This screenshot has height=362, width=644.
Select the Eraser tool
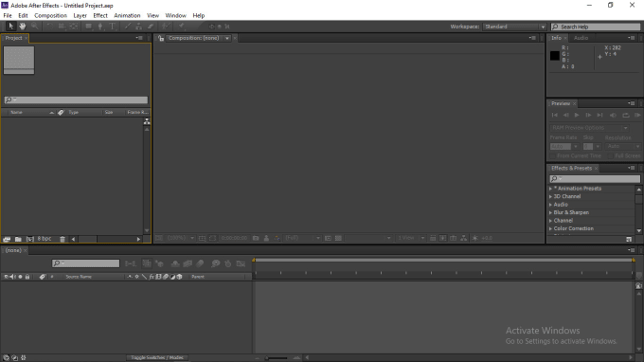(151, 27)
